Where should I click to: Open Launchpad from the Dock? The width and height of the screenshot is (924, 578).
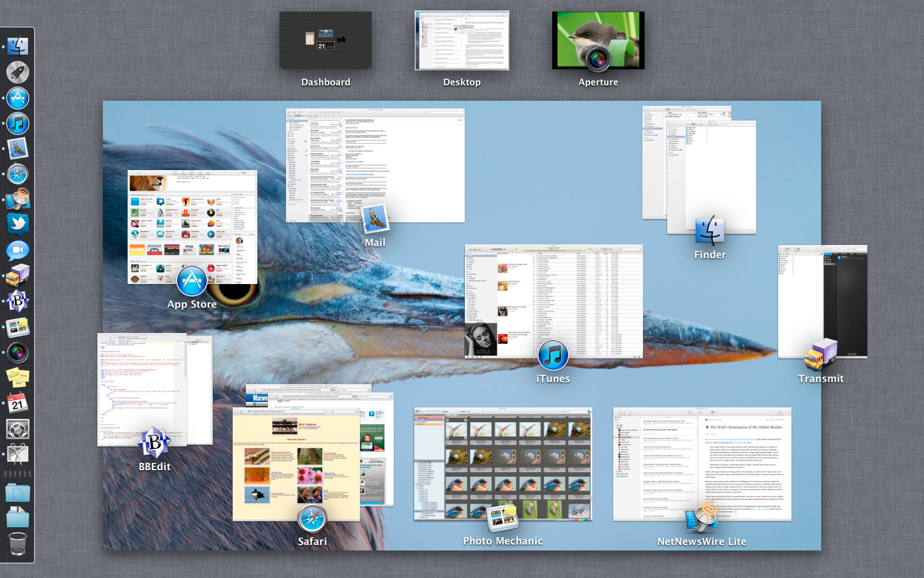[18, 73]
